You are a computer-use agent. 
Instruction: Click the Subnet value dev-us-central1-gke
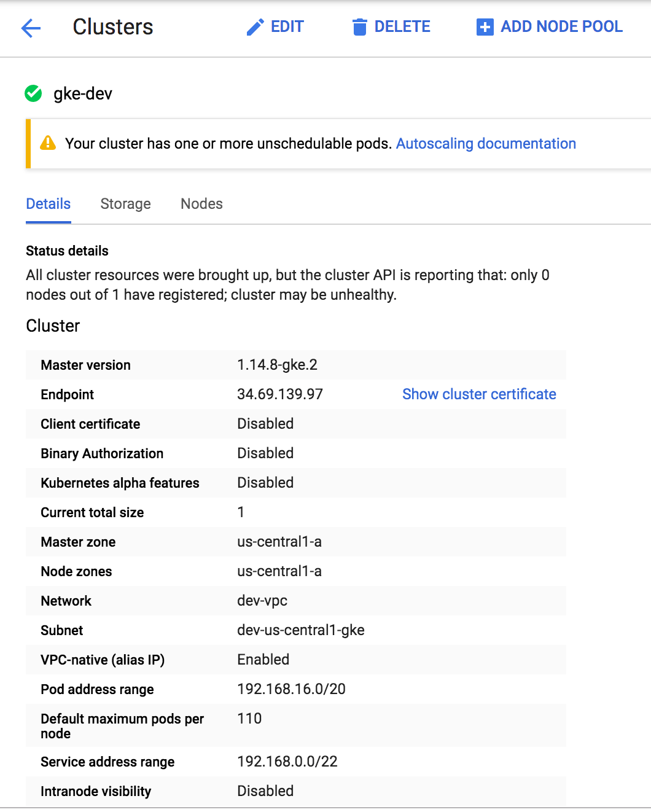(301, 630)
